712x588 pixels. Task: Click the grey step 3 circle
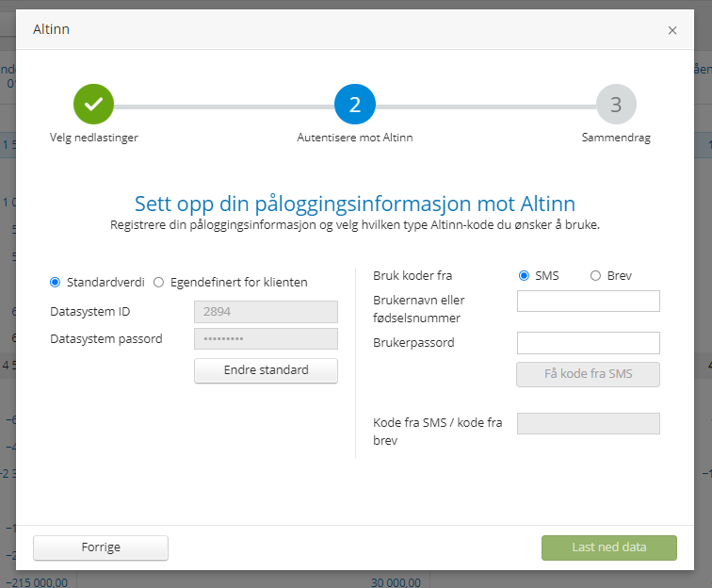(x=616, y=104)
